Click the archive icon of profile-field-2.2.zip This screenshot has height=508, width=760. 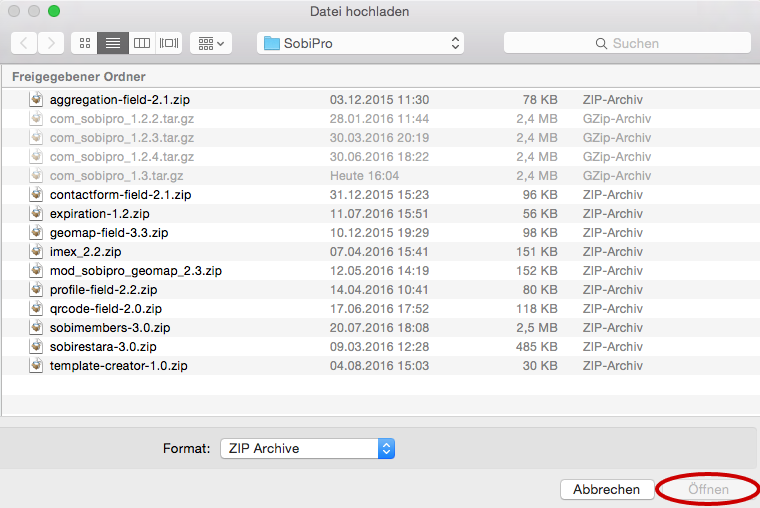[36, 289]
